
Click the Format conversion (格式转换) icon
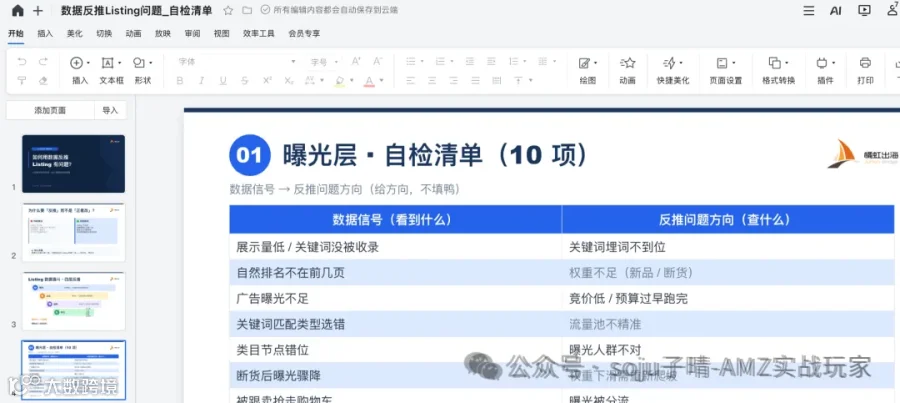(774, 63)
